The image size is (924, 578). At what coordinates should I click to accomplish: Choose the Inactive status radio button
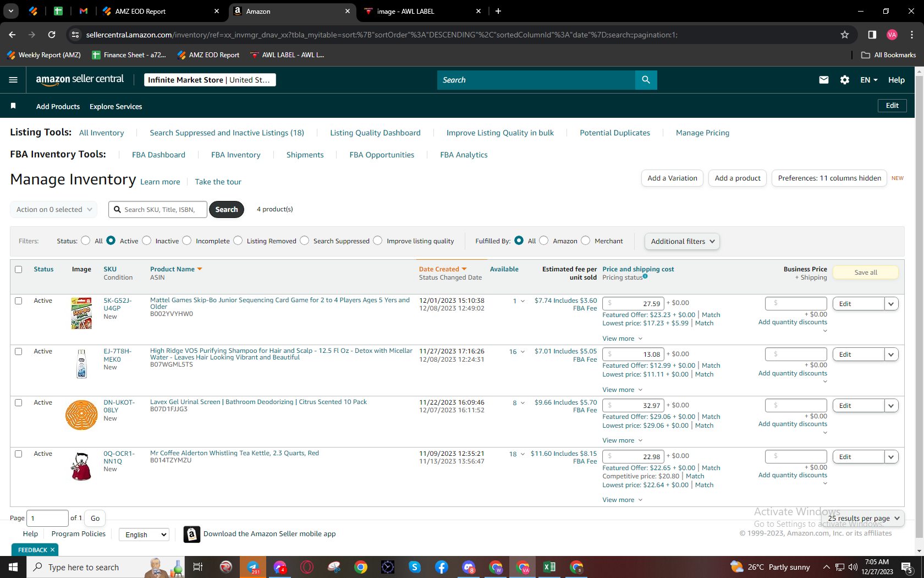[x=147, y=241]
